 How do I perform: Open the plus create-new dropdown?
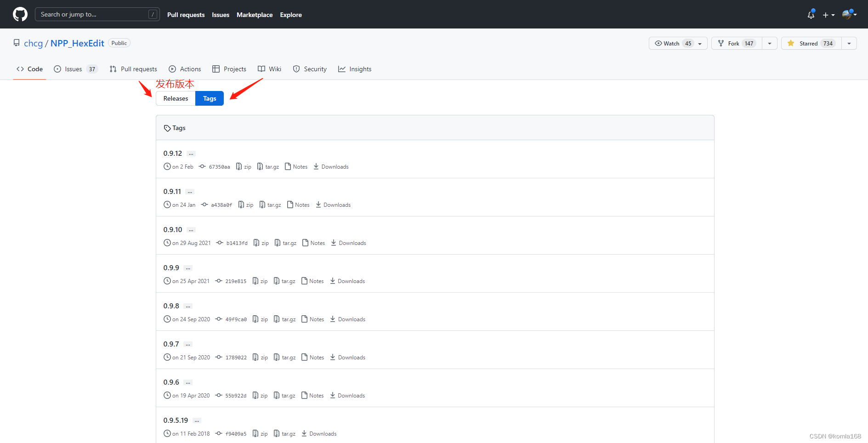[828, 15]
